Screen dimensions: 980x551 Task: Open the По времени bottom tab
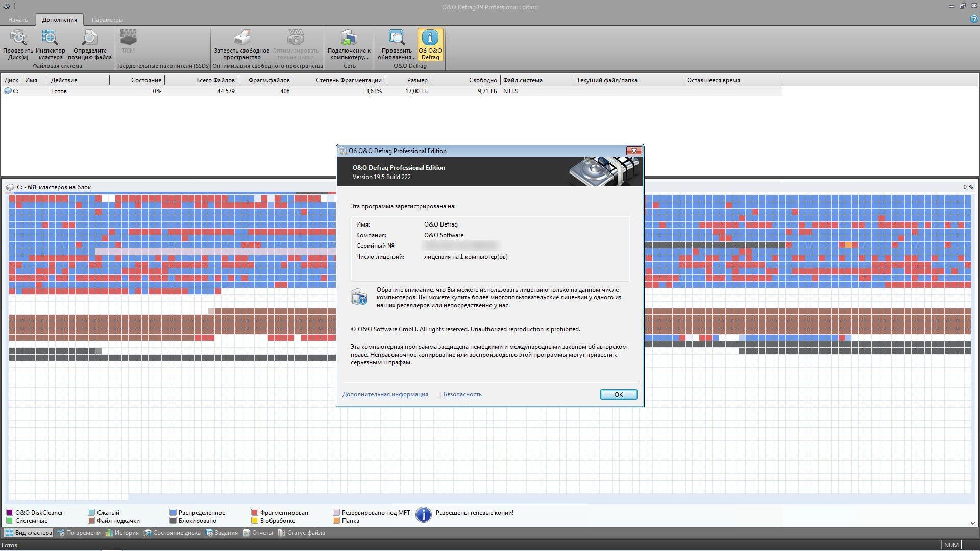[79, 533]
